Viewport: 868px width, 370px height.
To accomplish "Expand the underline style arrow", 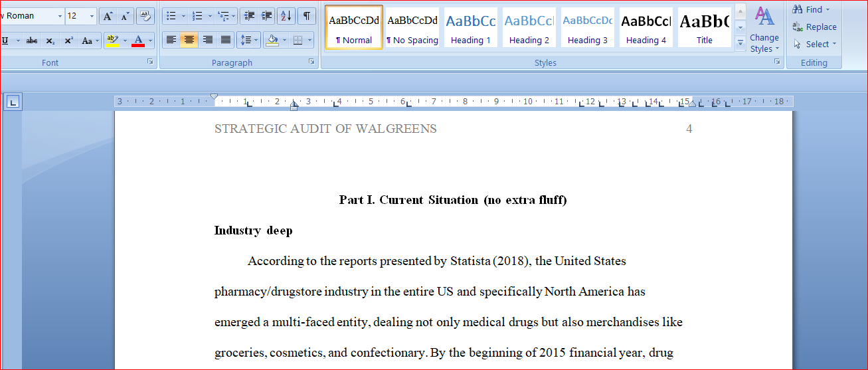I will point(17,41).
